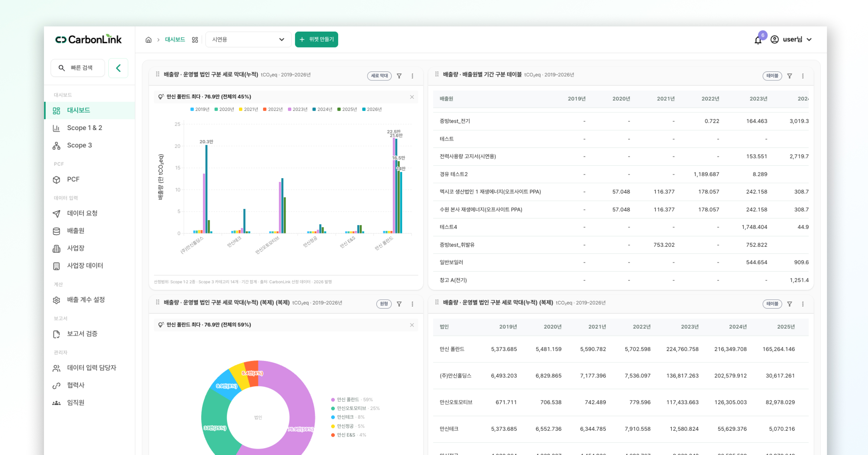Open 사업장 데이터 in the sidebar
868x455 pixels.
click(90, 266)
